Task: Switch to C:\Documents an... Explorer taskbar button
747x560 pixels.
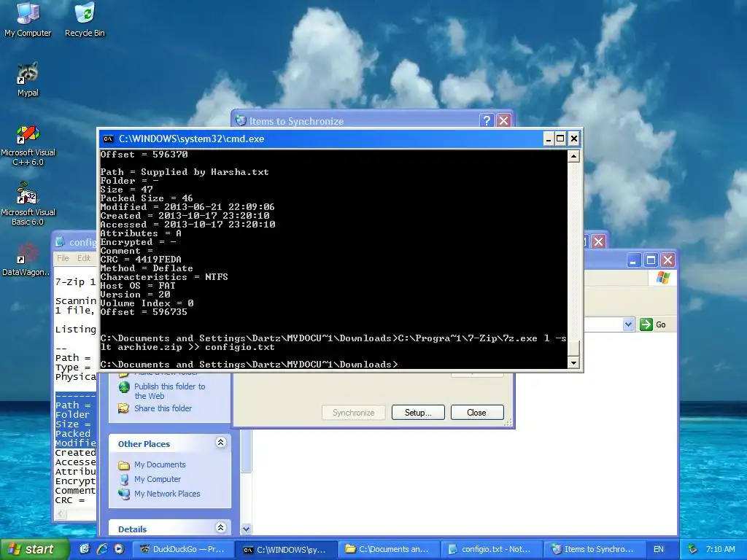Action: coord(388,549)
